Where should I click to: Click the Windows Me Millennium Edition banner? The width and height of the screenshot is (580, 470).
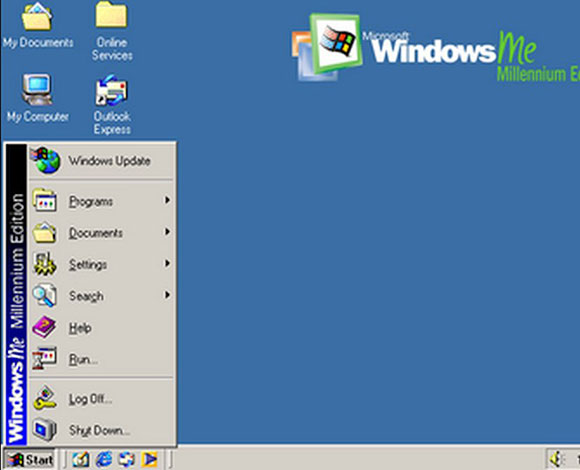point(16,294)
